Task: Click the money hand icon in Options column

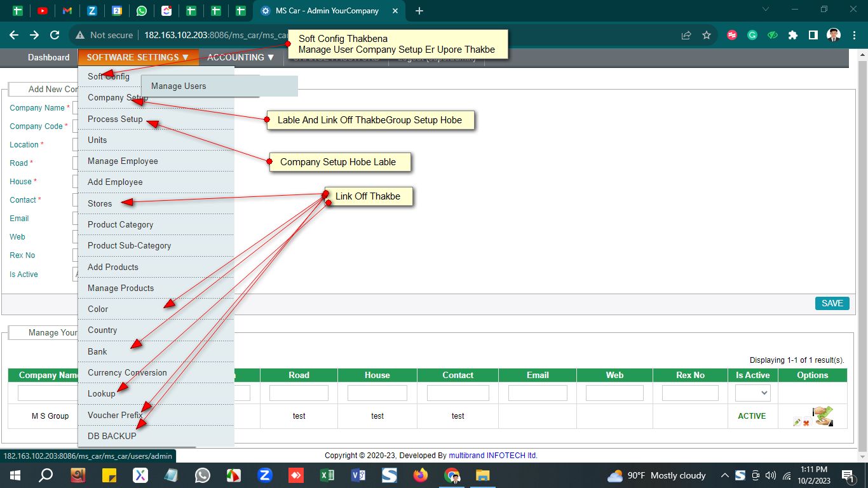Action: pos(823,416)
